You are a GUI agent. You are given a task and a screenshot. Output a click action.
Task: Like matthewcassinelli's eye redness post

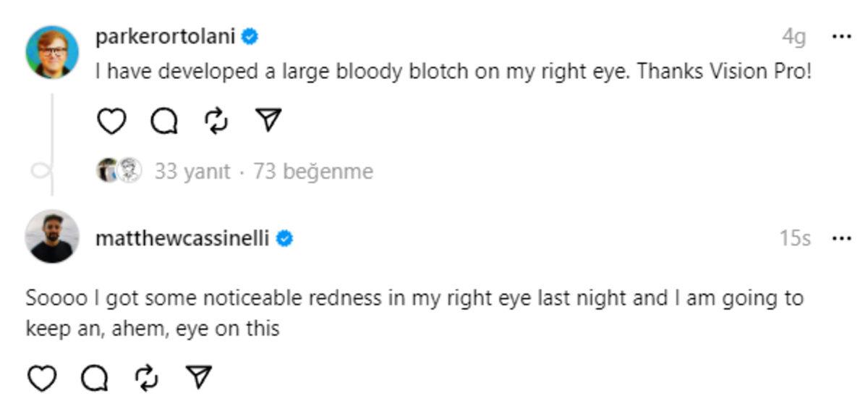[42, 377]
